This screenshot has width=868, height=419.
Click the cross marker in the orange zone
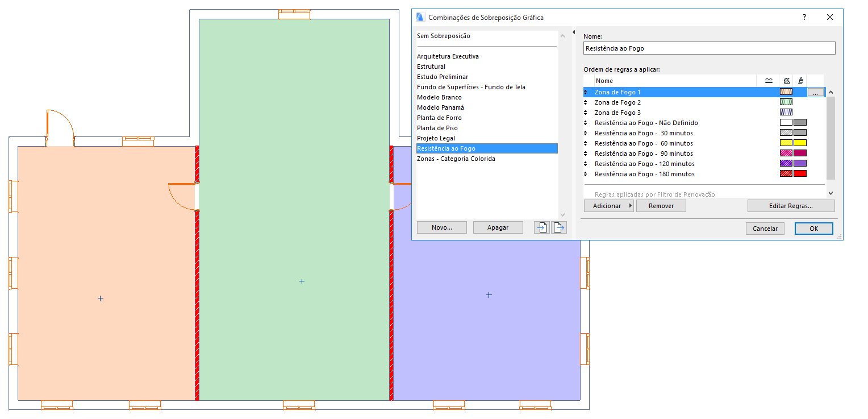click(x=101, y=298)
